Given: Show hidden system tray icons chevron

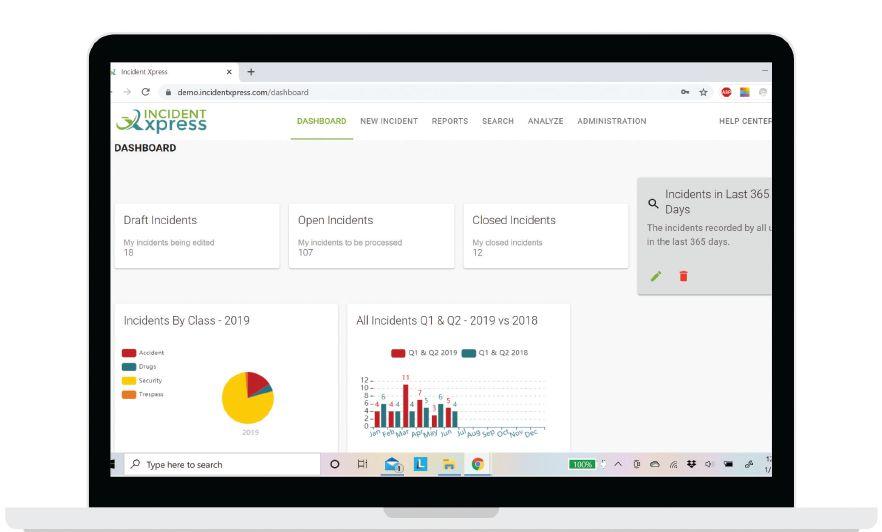Looking at the screenshot, I should (618, 464).
